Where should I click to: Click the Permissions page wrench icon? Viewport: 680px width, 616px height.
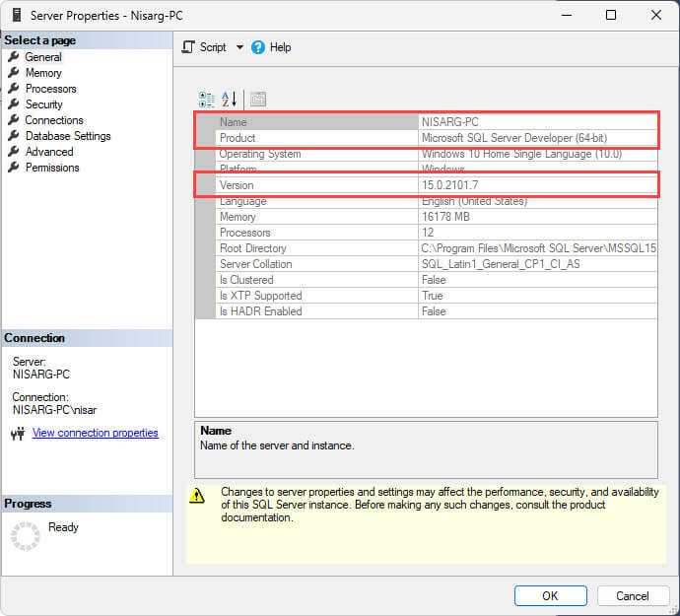(x=14, y=167)
